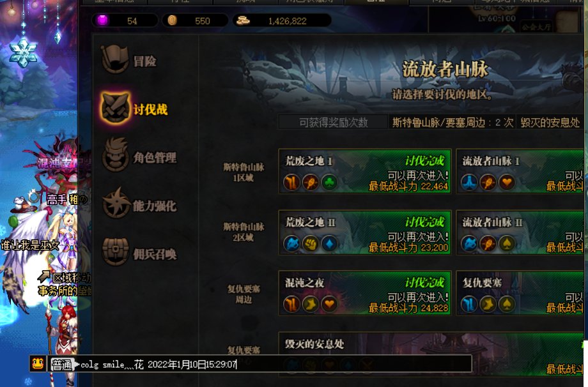Click the blue diamond icon in 荒废之地 II

pyautogui.click(x=329, y=243)
